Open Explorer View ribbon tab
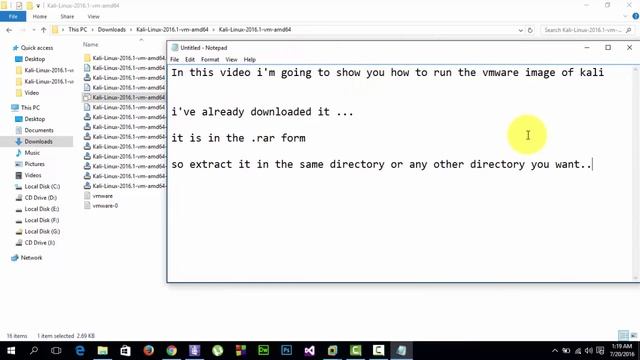 coord(93,16)
